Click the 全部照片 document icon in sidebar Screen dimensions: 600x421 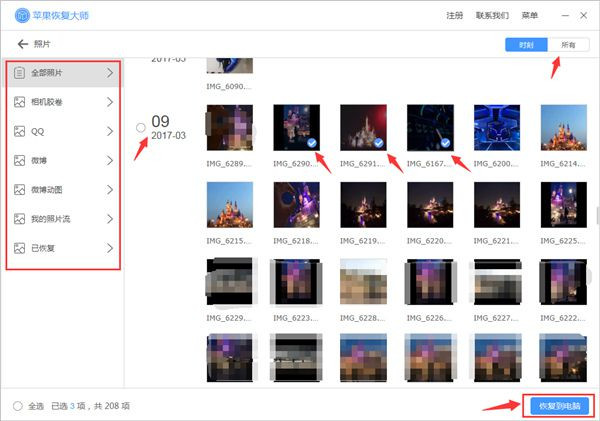tap(20, 73)
